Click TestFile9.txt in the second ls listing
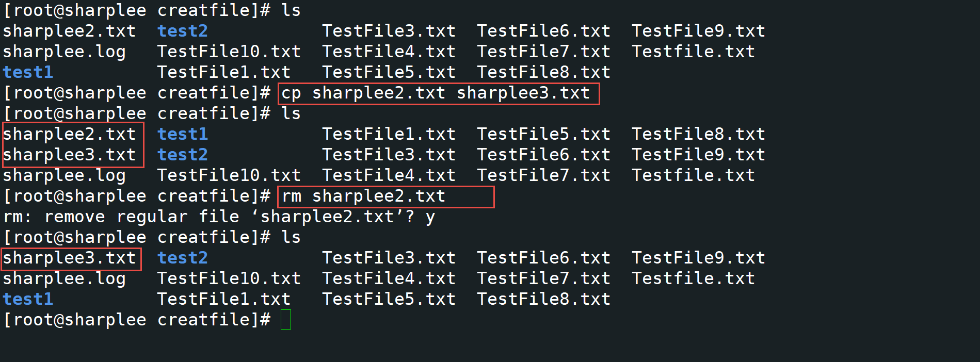The height and width of the screenshot is (362, 980). coord(698,155)
